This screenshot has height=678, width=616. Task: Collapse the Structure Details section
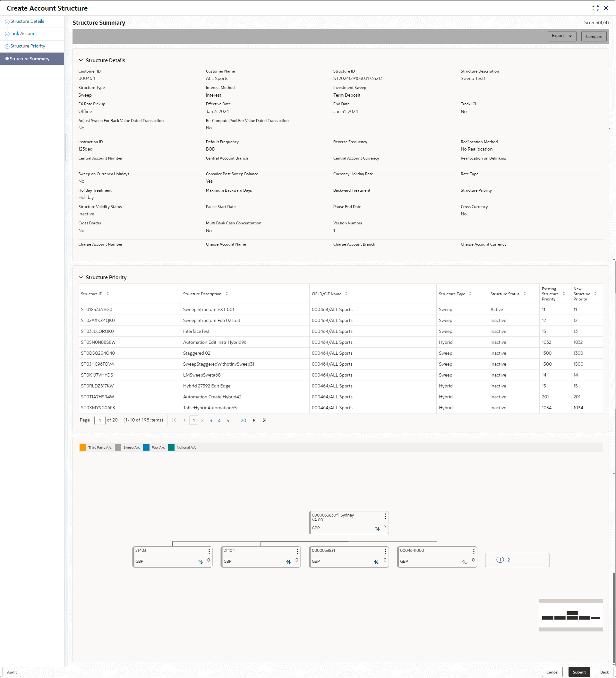point(81,60)
